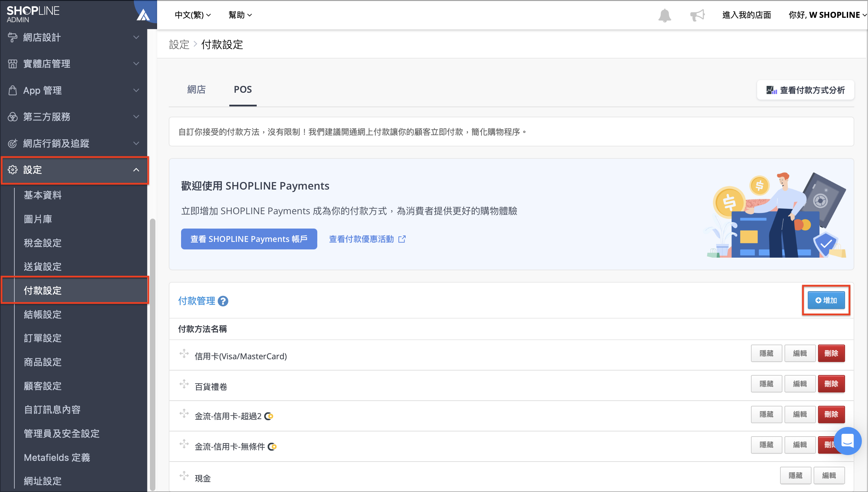Switch to the 網店 tab
The width and height of the screenshot is (868, 492).
196,90
